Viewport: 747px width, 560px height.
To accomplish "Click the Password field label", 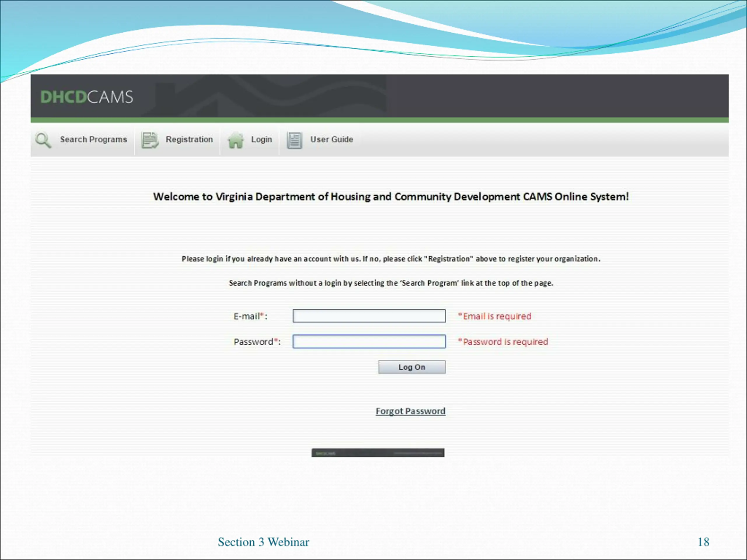I will 257,342.
